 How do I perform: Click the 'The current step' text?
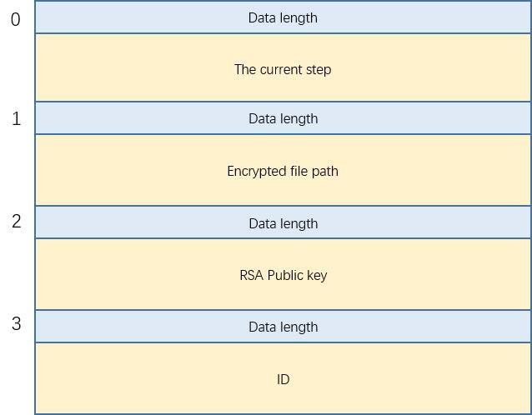click(x=283, y=69)
